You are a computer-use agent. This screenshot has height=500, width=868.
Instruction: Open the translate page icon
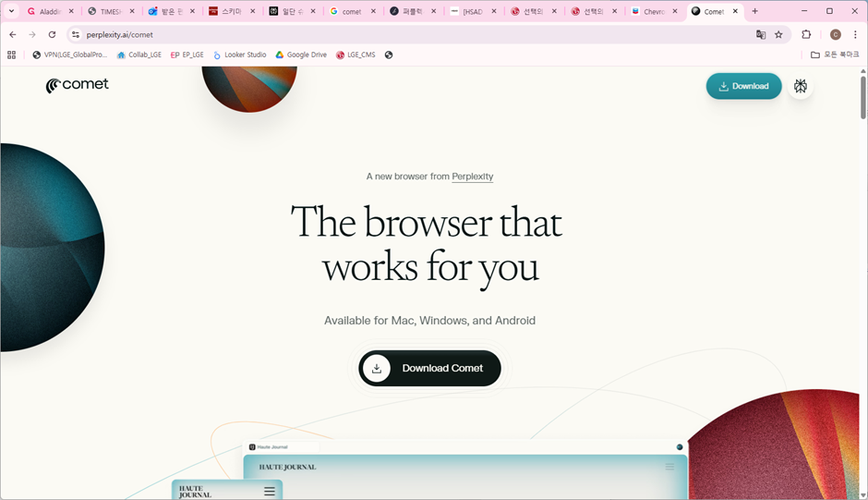761,34
